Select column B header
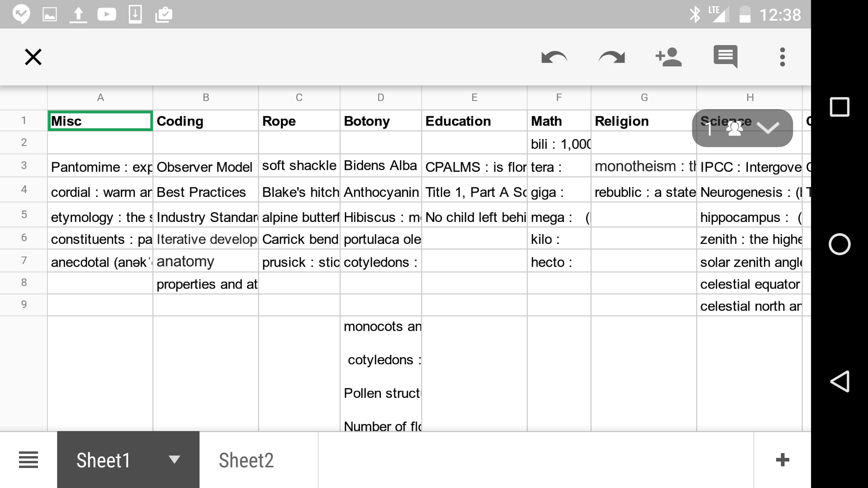 (206, 98)
